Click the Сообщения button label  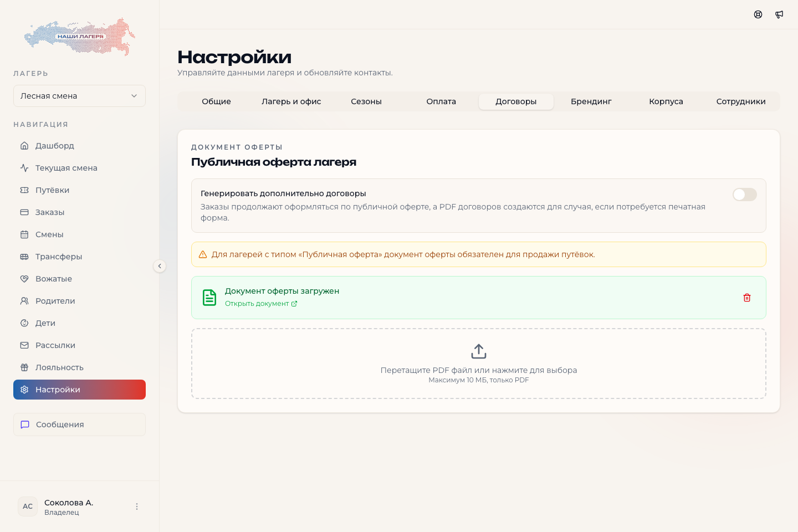(60, 424)
